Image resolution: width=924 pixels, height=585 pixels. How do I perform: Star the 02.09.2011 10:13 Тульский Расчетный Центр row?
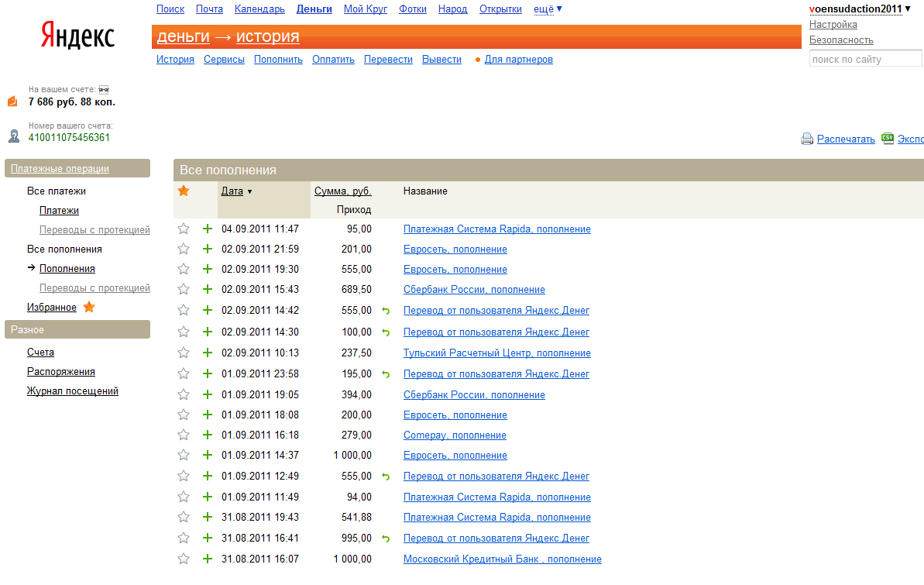coord(184,353)
